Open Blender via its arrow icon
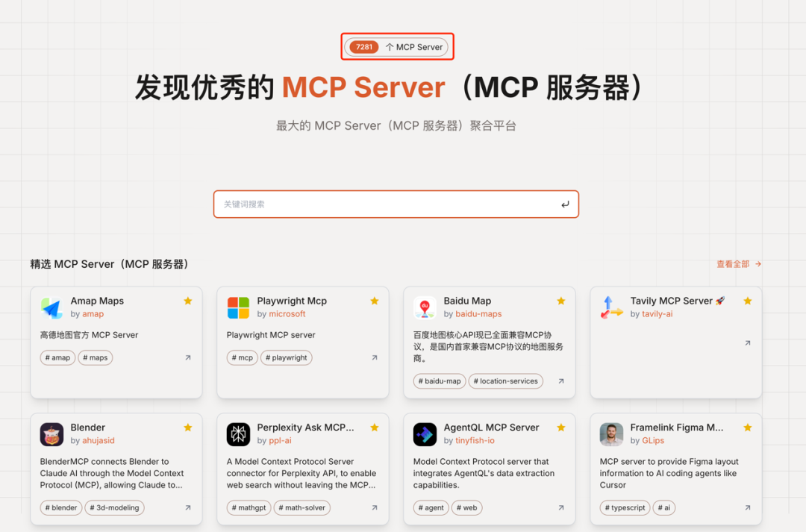 188,508
